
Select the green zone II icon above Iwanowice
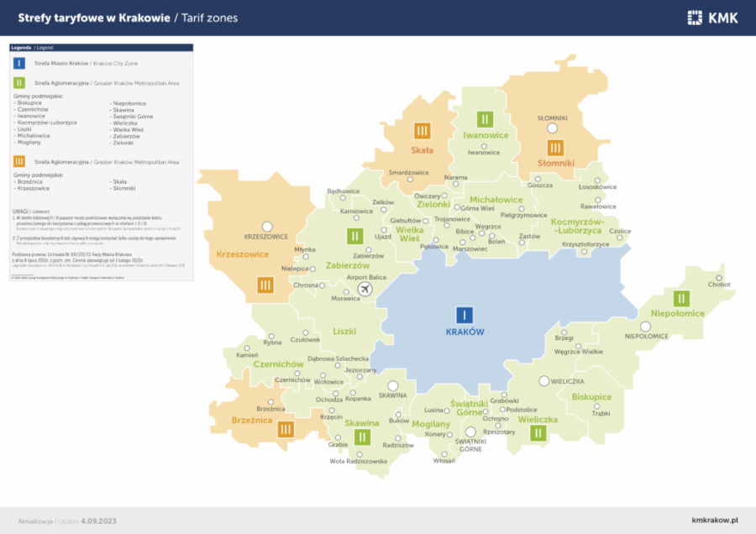click(x=484, y=119)
